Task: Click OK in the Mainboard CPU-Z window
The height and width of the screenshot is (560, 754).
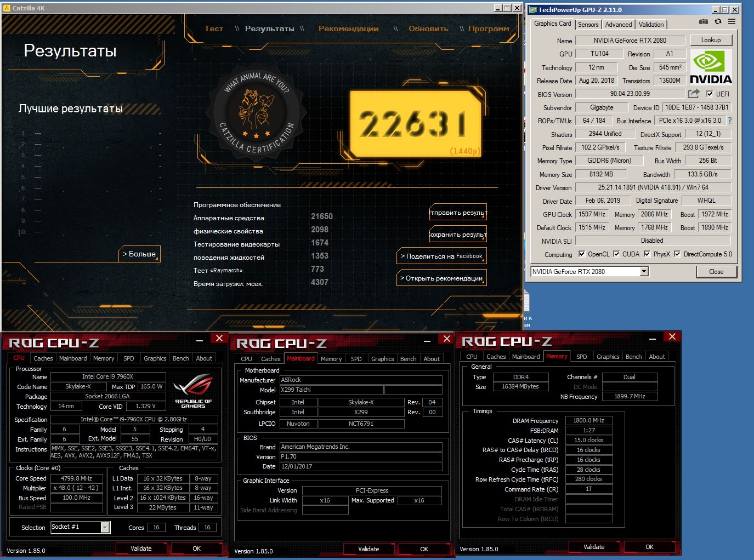Action: [x=424, y=549]
